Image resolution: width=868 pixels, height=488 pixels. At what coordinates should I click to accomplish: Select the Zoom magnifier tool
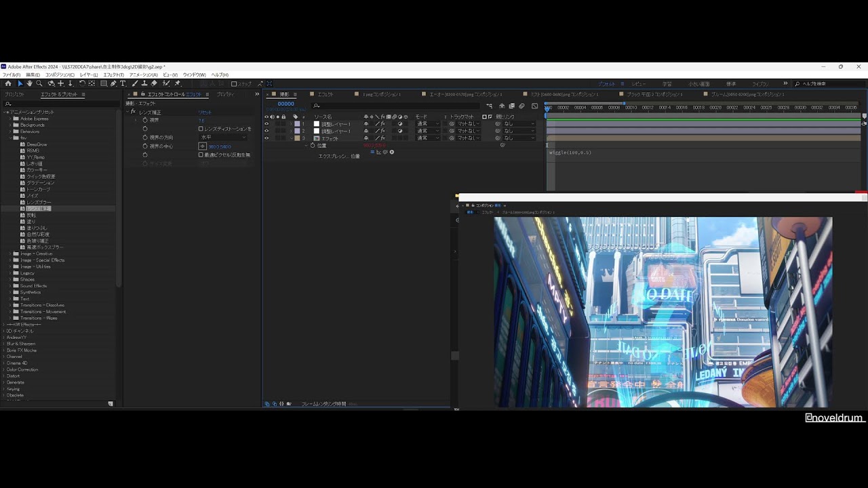pyautogui.click(x=39, y=83)
